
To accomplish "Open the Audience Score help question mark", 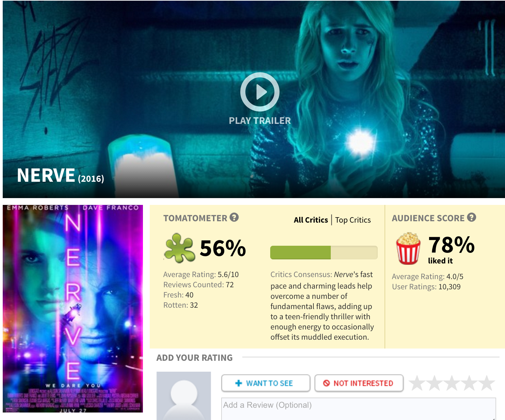I will (x=471, y=217).
